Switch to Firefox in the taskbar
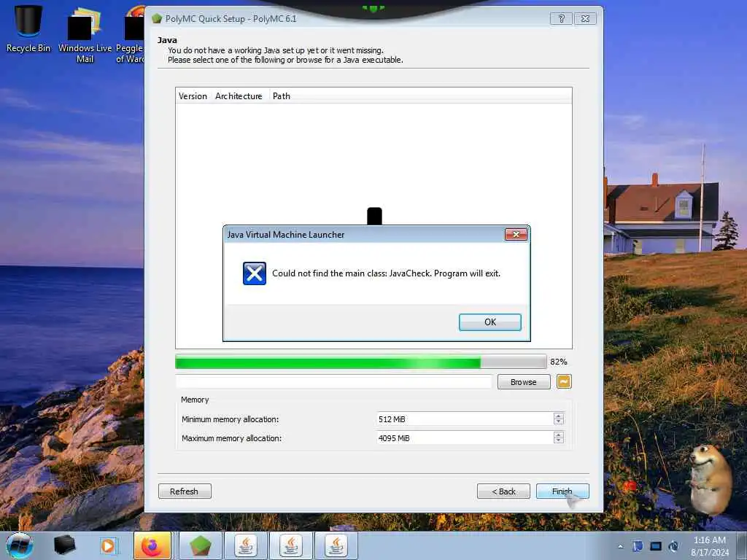 point(152,545)
